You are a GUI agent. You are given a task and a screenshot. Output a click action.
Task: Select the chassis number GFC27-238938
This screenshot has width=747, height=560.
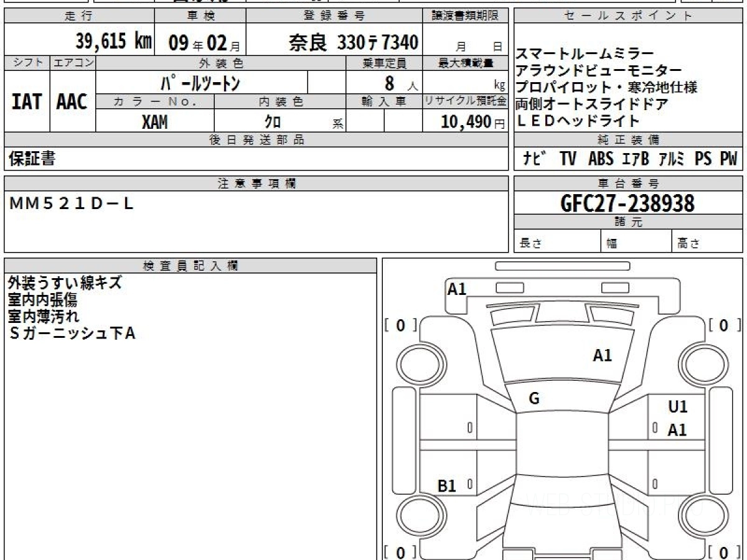pyautogui.click(x=627, y=203)
